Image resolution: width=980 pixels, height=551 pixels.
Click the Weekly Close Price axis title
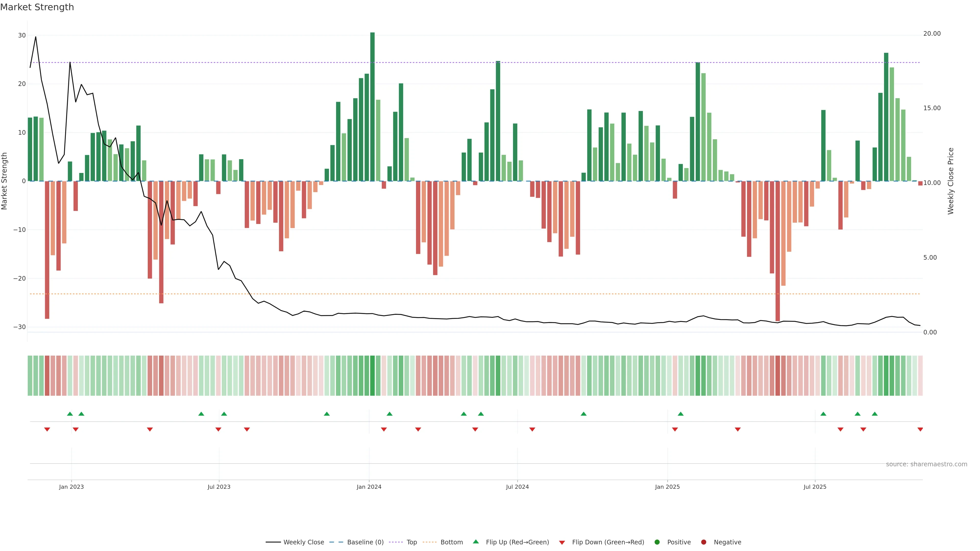[951, 181]
